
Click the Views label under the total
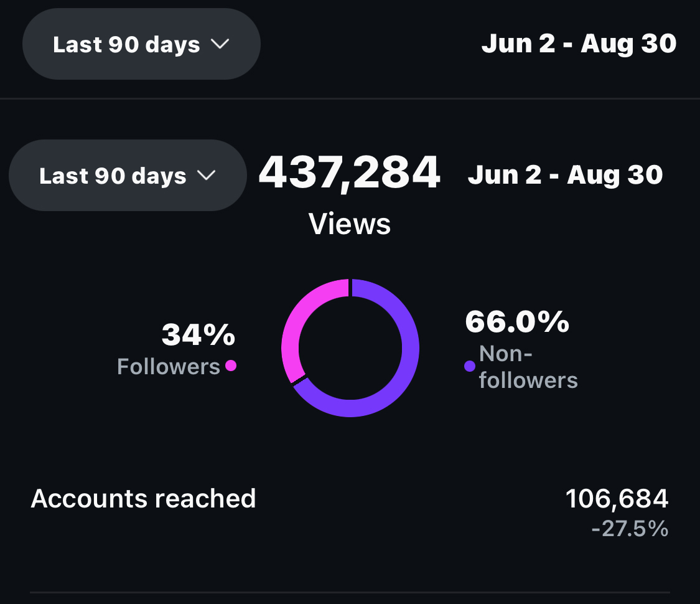[x=350, y=224]
